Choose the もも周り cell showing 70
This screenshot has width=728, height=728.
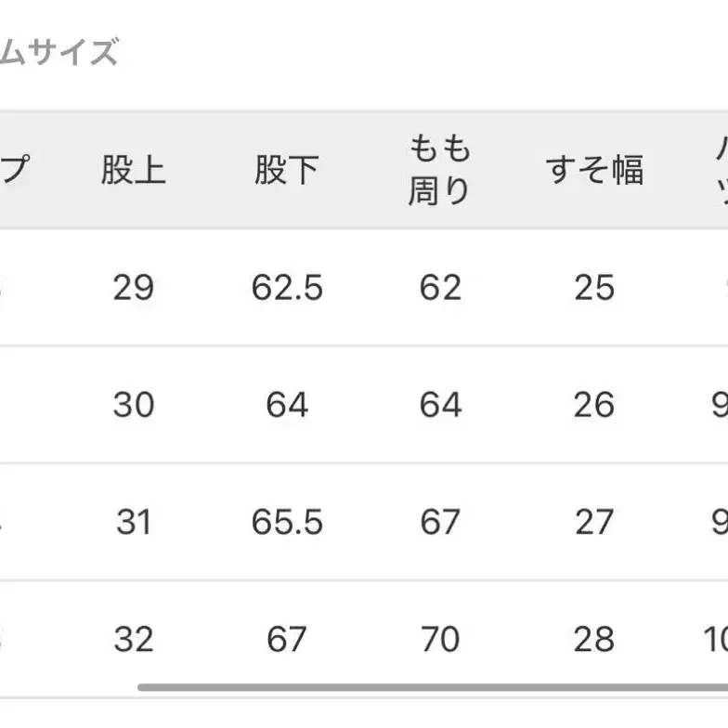coord(440,639)
